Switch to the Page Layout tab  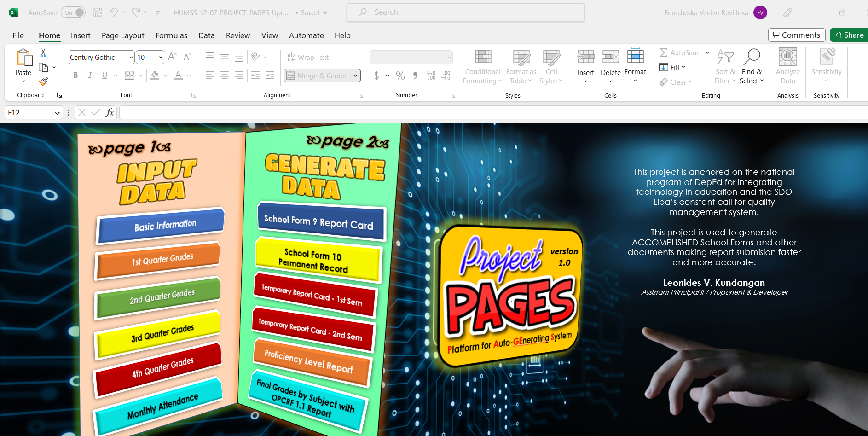tap(123, 35)
